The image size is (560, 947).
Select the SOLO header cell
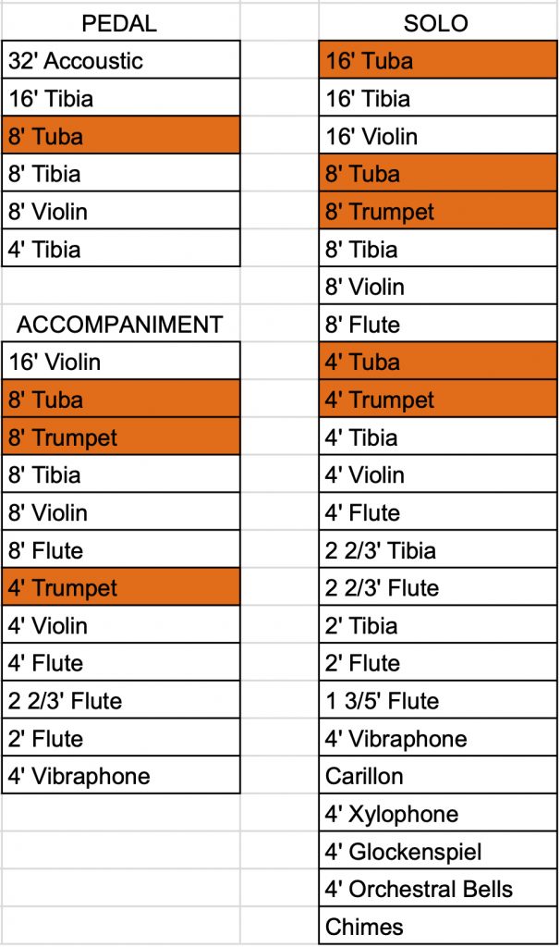[x=438, y=24]
